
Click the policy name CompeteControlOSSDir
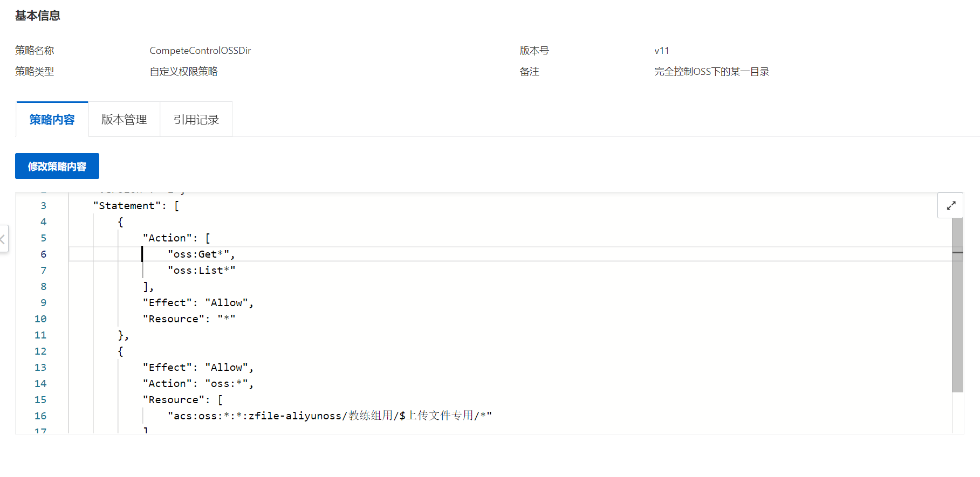click(200, 51)
